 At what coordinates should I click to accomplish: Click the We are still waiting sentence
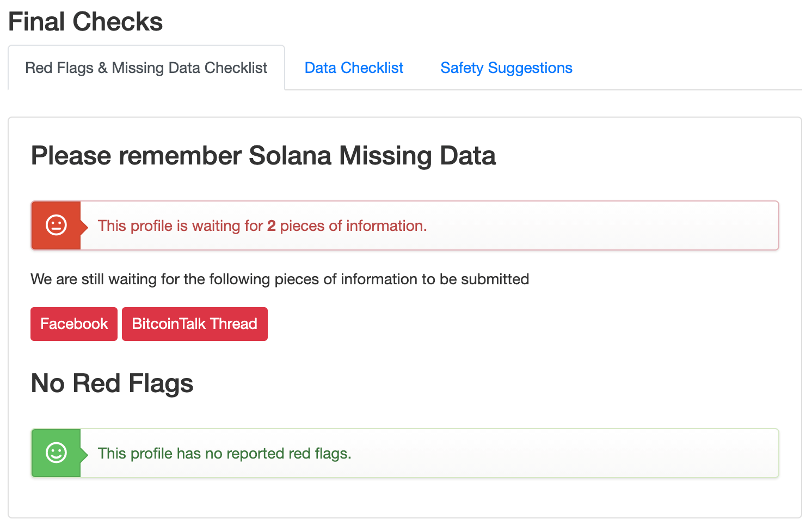280,279
